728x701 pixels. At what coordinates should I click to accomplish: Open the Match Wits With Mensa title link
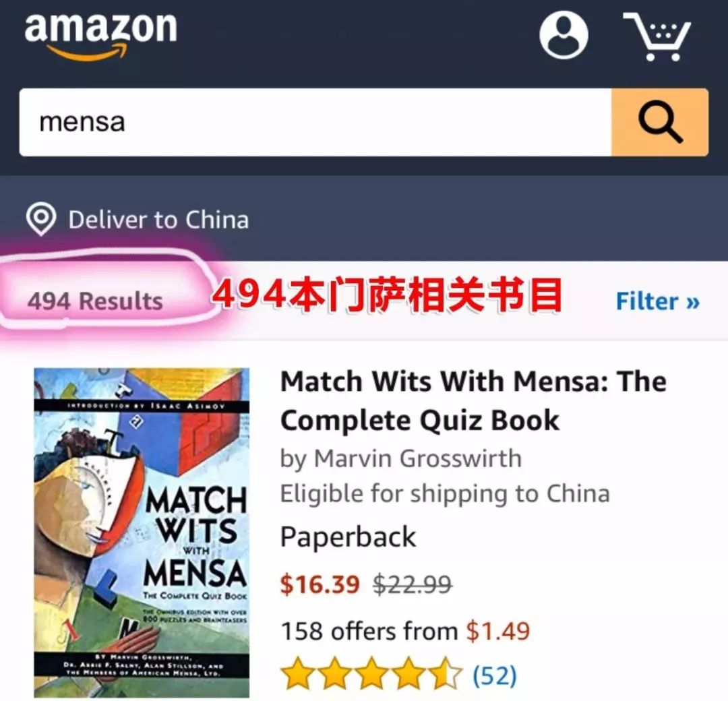(x=474, y=400)
